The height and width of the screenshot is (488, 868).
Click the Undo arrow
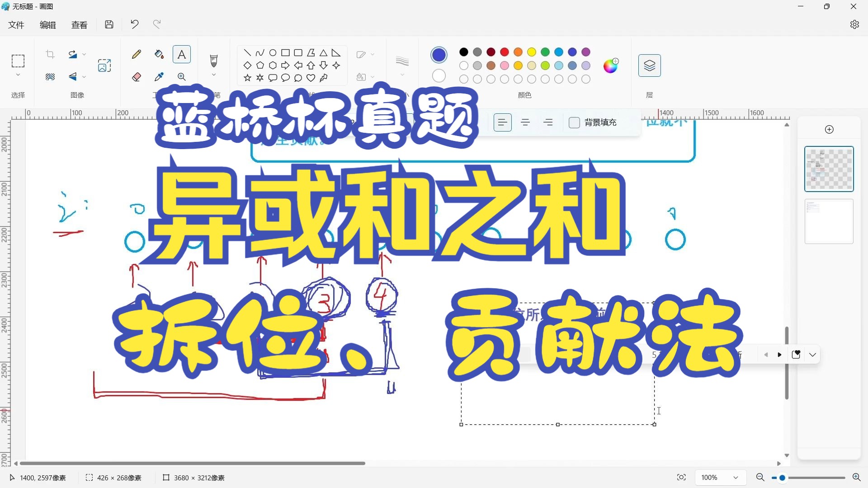coord(134,24)
